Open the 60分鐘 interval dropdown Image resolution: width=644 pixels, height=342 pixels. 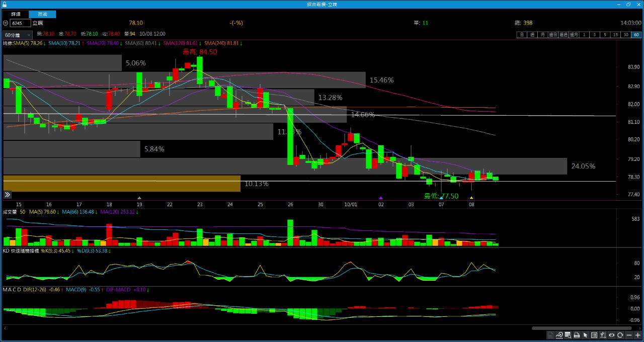[x=17, y=35]
